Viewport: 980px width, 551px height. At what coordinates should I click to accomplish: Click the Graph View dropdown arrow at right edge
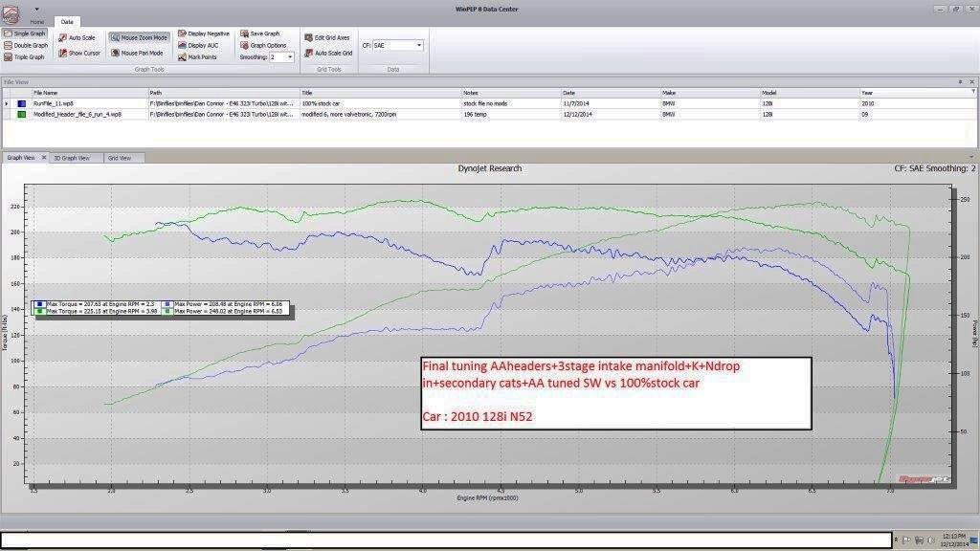(971, 158)
